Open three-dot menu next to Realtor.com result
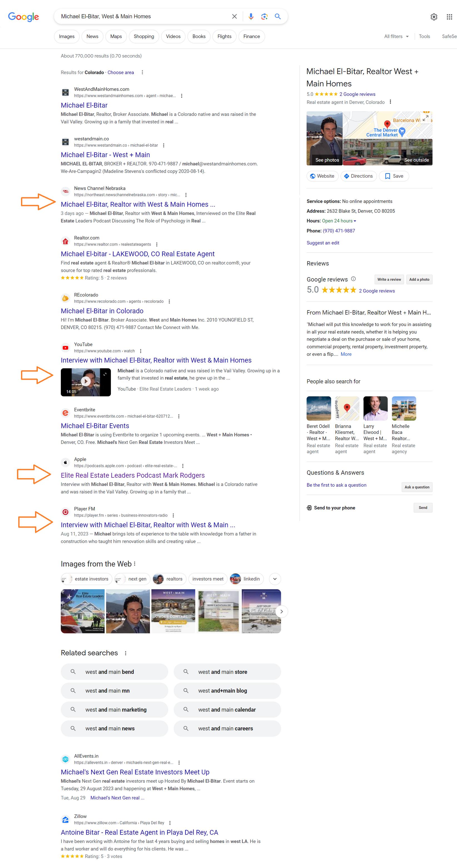 coord(157,244)
